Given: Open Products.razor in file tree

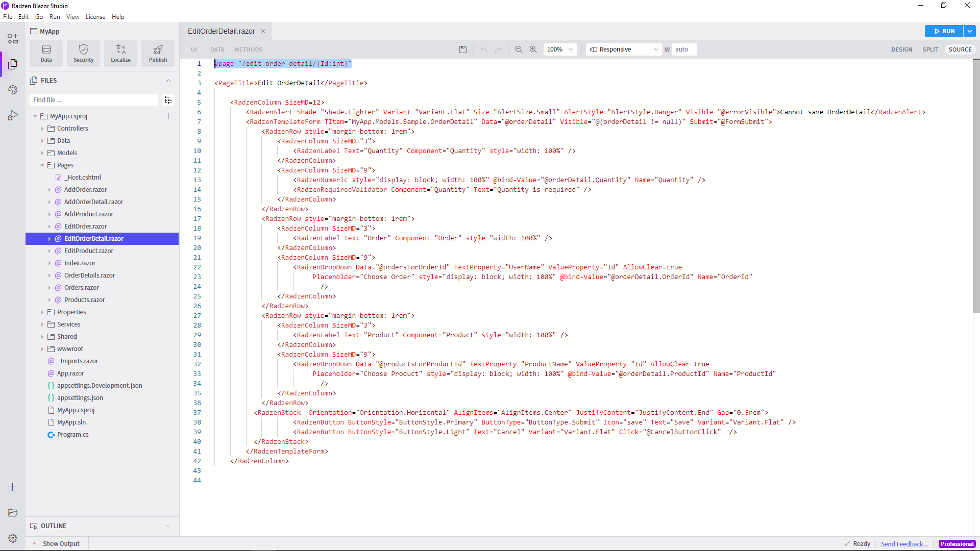Looking at the screenshot, I should point(85,300).
